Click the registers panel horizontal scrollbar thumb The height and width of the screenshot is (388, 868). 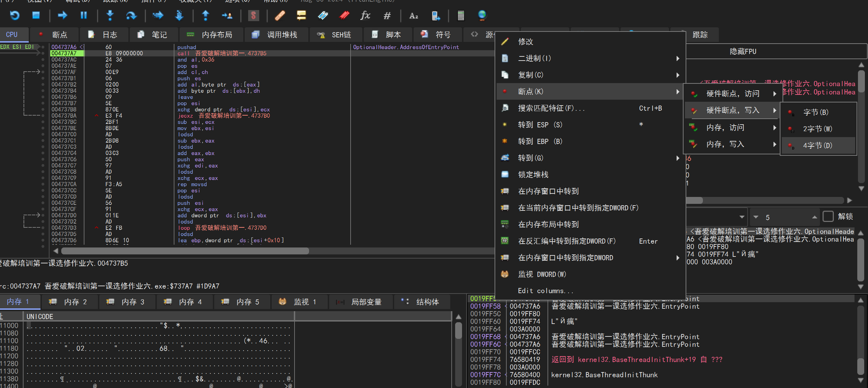click(x=694, y=200)
